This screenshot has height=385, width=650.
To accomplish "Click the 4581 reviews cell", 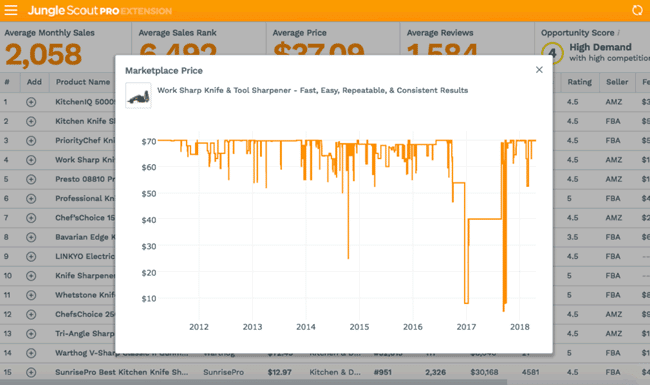I will [x=530, y=372].
